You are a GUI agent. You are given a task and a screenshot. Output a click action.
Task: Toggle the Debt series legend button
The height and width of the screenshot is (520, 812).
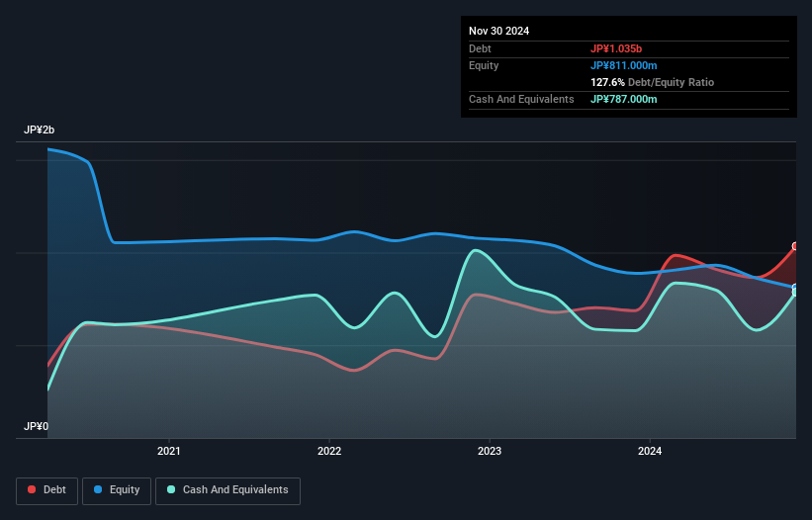point(47,490)
